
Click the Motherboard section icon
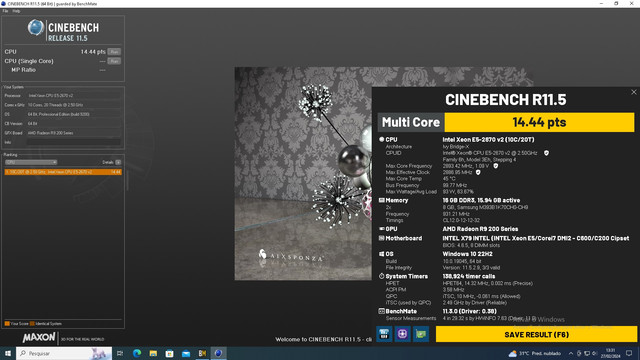click(x=382, y=238)
